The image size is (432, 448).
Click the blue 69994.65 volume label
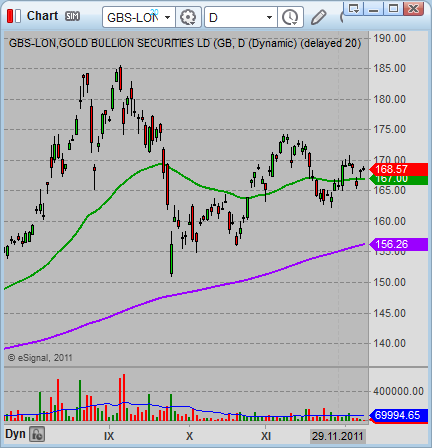pos(399,415)
